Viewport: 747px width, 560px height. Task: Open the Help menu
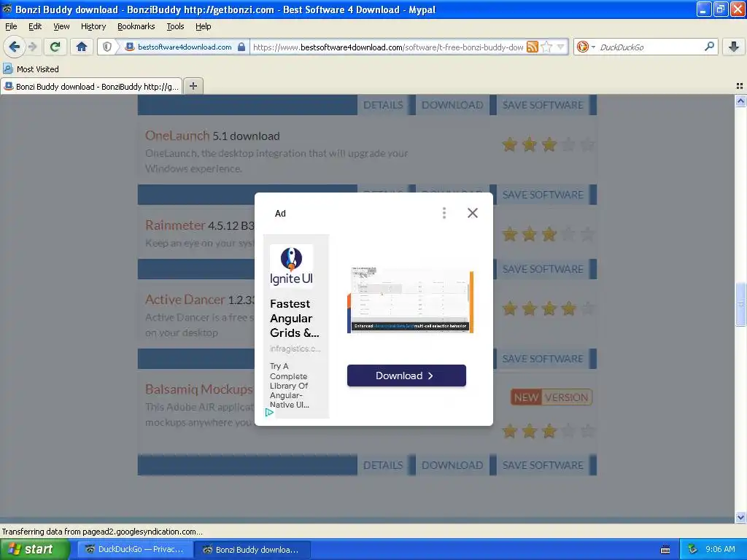(x=203, y=26)
